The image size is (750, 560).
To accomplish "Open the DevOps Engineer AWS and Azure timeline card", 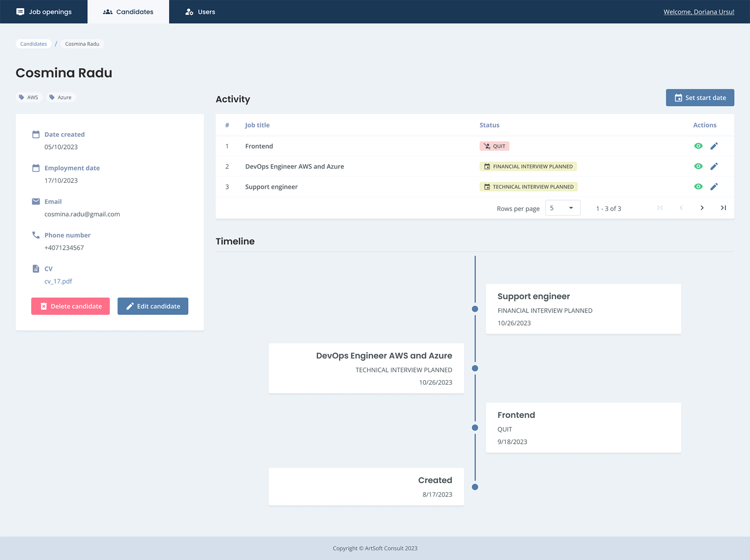I will tap(366, 368).
